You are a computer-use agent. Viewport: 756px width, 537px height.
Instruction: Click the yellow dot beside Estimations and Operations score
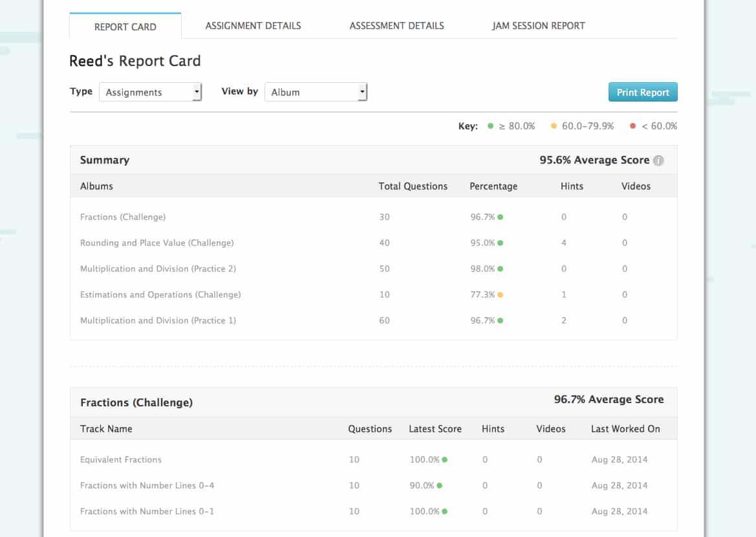pos(499,294)
